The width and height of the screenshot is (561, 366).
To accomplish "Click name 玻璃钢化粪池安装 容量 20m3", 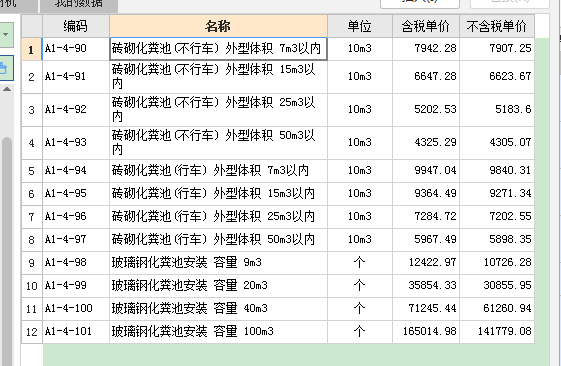I will coord(218,286).
